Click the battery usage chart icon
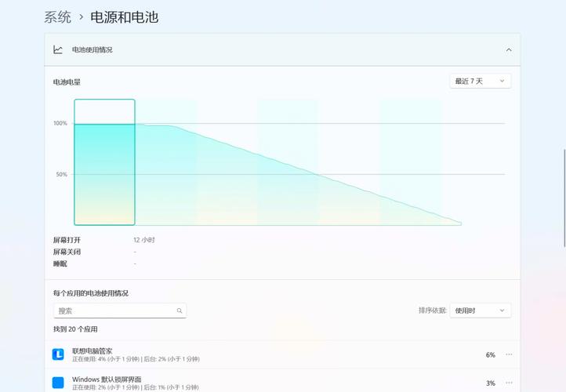The image size is (566, 392). pyautogui.click(x=58, y=49)
